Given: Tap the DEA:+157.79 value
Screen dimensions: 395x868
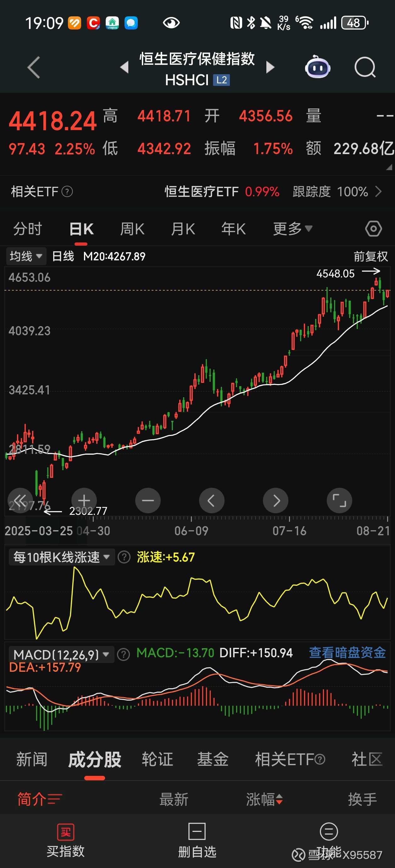Looking at the screenshot, I should pyautogui.click(x=45, y=667).
